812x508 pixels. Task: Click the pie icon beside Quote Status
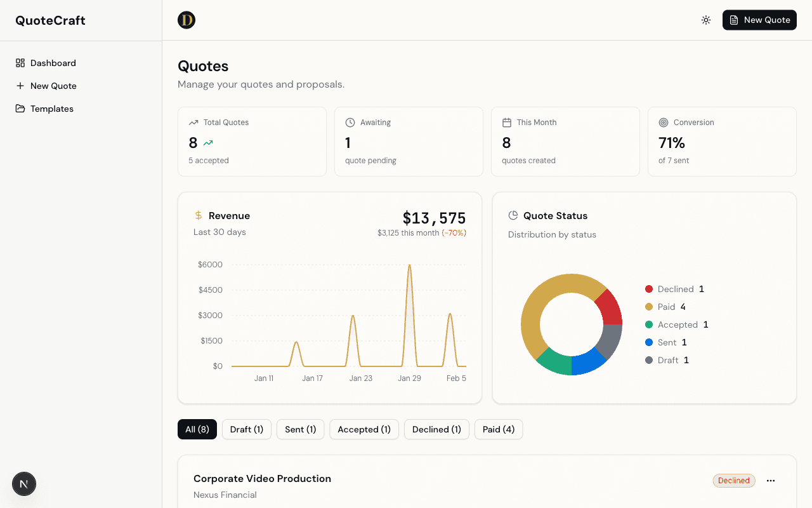513,215
